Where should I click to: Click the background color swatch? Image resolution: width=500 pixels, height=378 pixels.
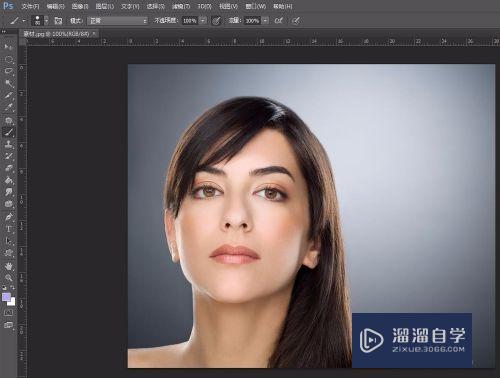pyautogui.click(x=12, y=303)
